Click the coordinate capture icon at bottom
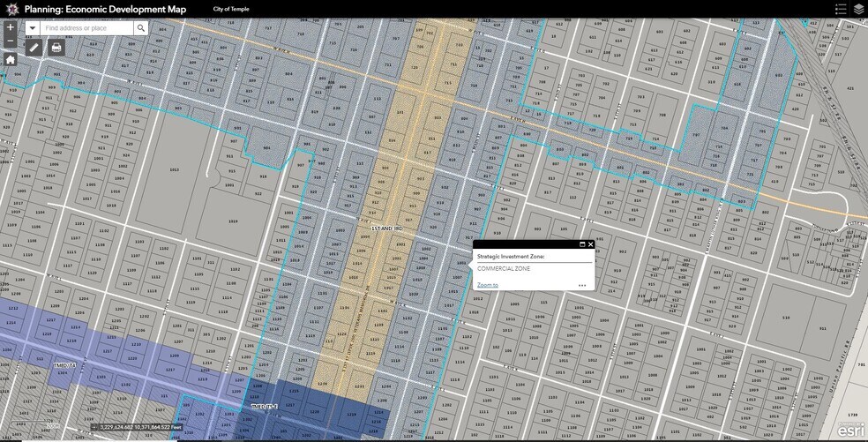This screenshot has width=868, height=442. pyautogui.click(x=94, y=427)
